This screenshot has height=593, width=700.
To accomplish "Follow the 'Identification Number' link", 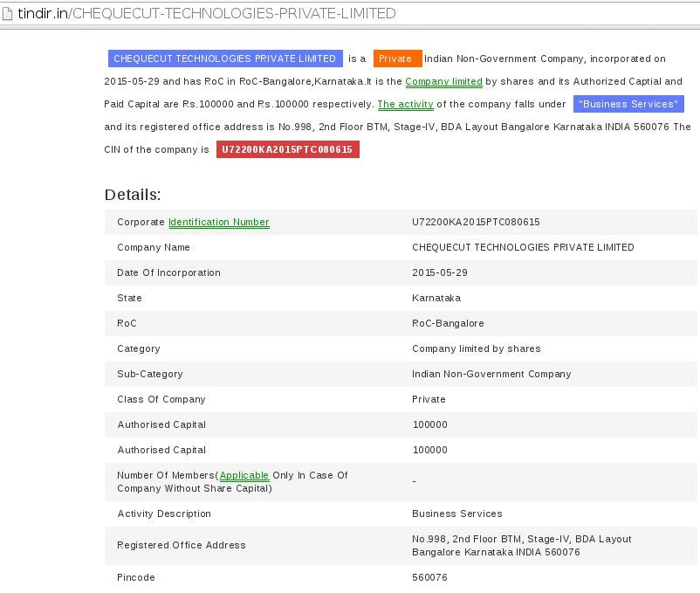I will pos(219,223).
